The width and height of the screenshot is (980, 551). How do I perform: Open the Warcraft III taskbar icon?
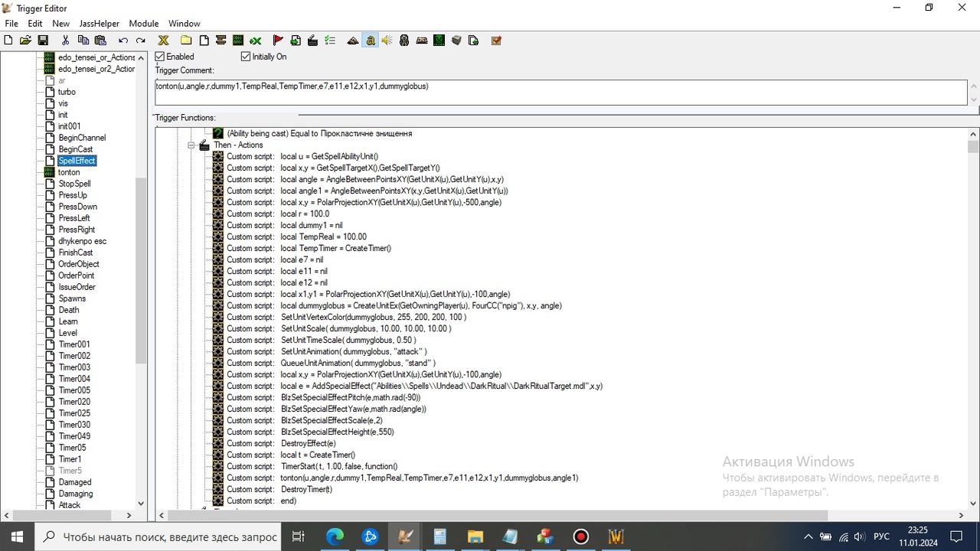616,536
